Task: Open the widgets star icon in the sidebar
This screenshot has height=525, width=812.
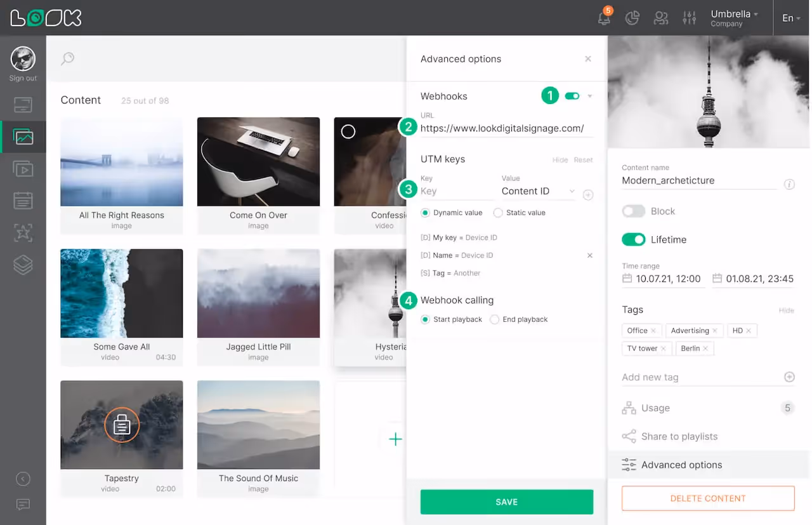Action: tap(23, 232)
